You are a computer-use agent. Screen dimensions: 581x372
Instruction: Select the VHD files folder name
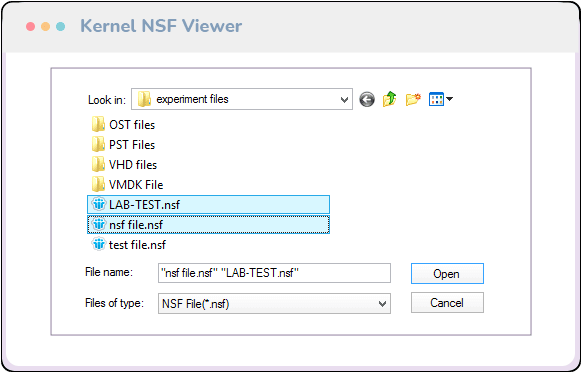coord(133,165)
